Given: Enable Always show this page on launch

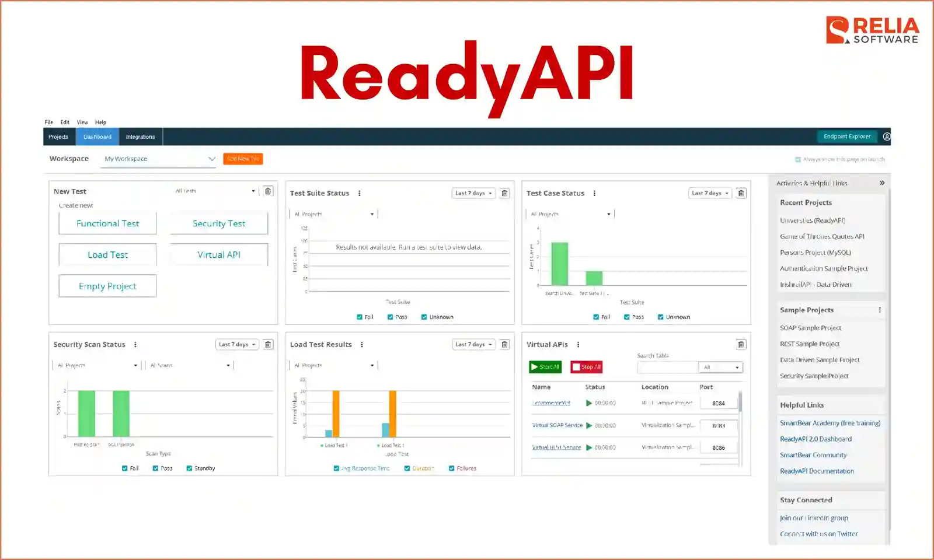Looking at the screenshot, I should 797,159.
